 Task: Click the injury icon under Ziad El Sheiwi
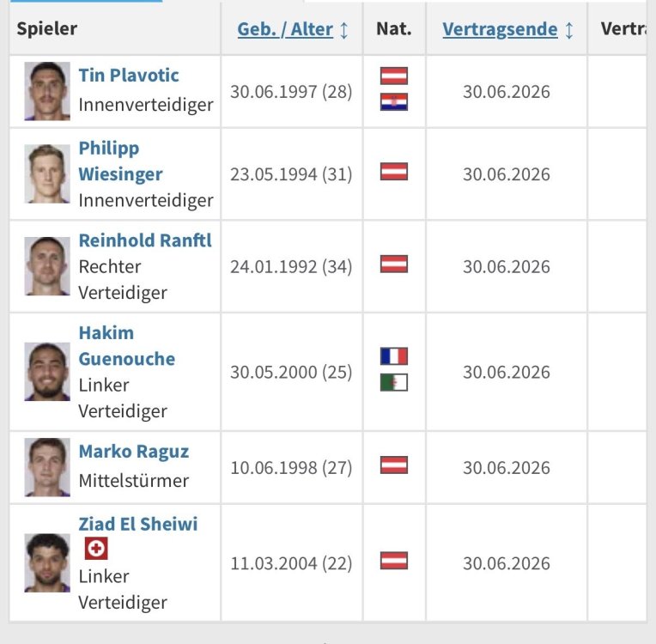[x=96, y=549]
